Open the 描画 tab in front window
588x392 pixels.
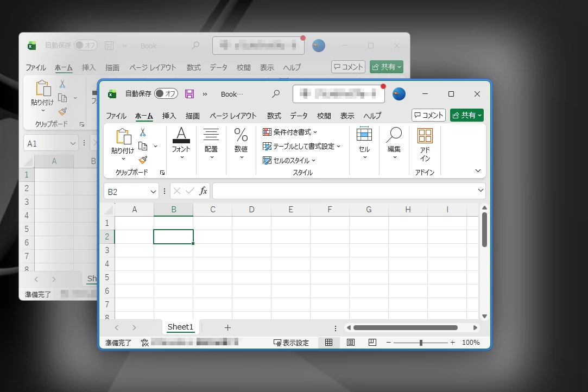pyautogui.click(x=193, y=116)
